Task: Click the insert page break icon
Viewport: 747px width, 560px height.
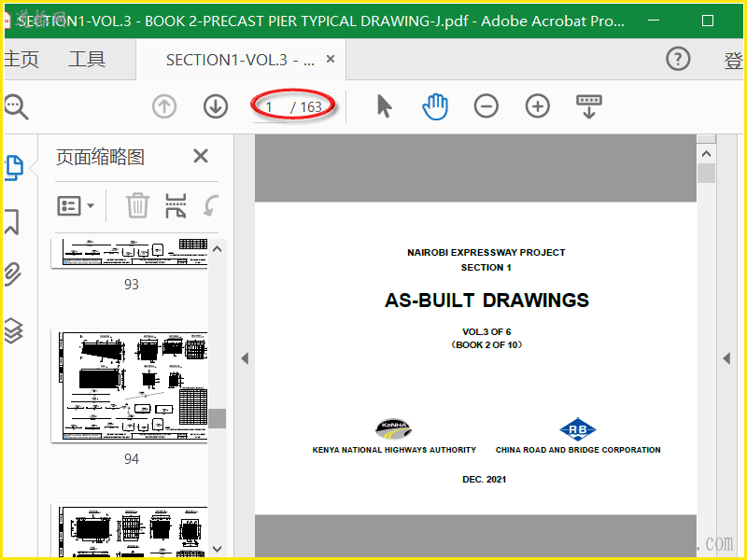Action: point(176,205)
